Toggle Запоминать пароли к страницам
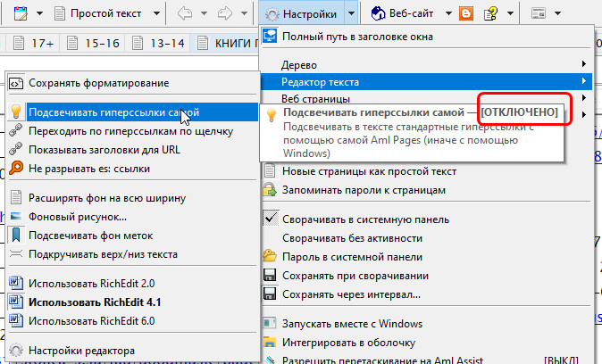This screenshot has height=364, width=602. pos(426,190)
